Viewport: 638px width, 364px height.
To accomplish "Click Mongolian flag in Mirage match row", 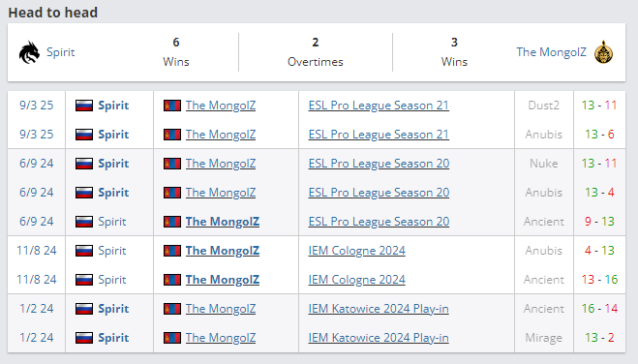I will 172,338.
